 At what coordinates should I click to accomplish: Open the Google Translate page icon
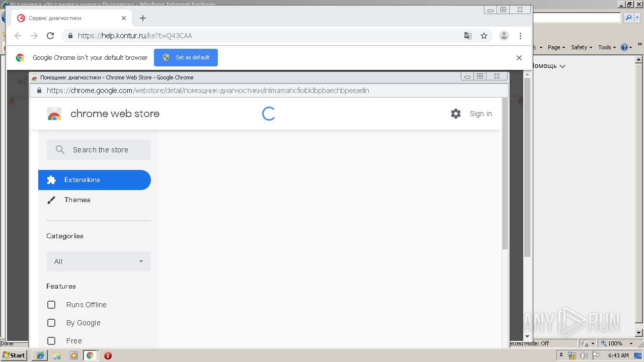tap(468, 36)
